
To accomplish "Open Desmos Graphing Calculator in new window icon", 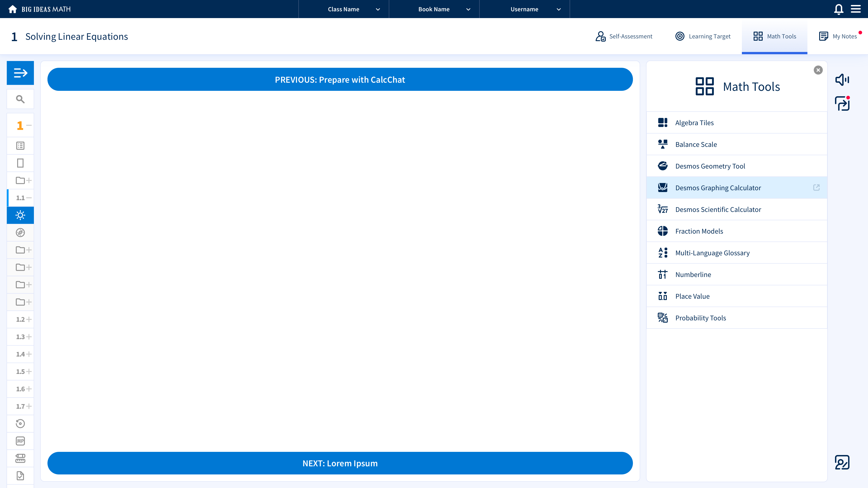I will pos(816,188).
